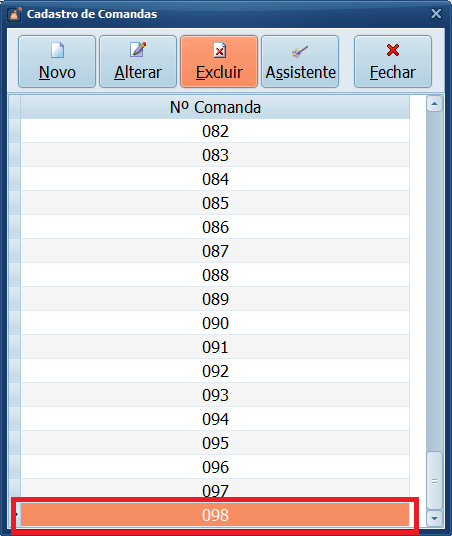The width and height of the screenshot is (452, 536).
Task: Click scrollbar up arrow button
Action: (x=434, y=104)
